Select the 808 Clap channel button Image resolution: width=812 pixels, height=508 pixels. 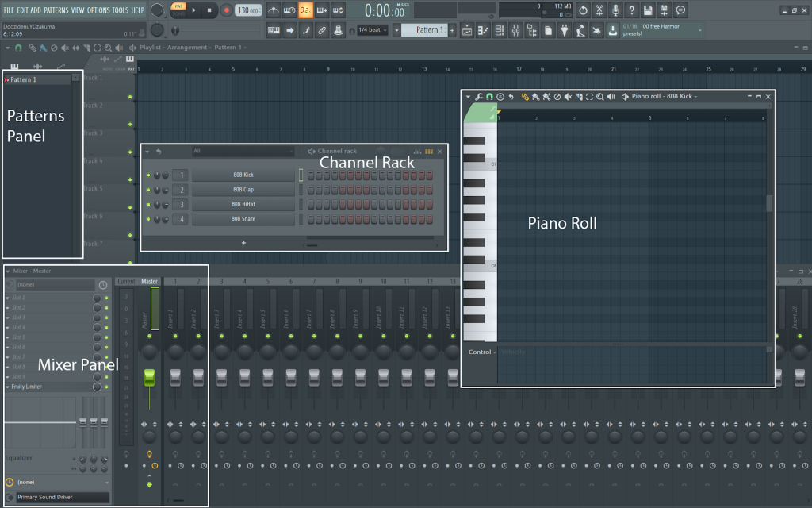(243, 190)
